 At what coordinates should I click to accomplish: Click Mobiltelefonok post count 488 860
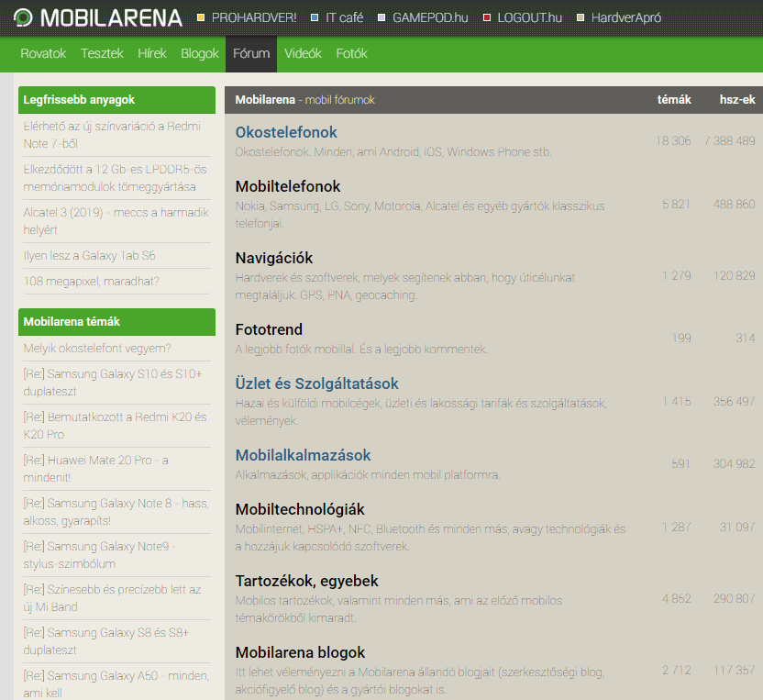click(x=735, y=205)
